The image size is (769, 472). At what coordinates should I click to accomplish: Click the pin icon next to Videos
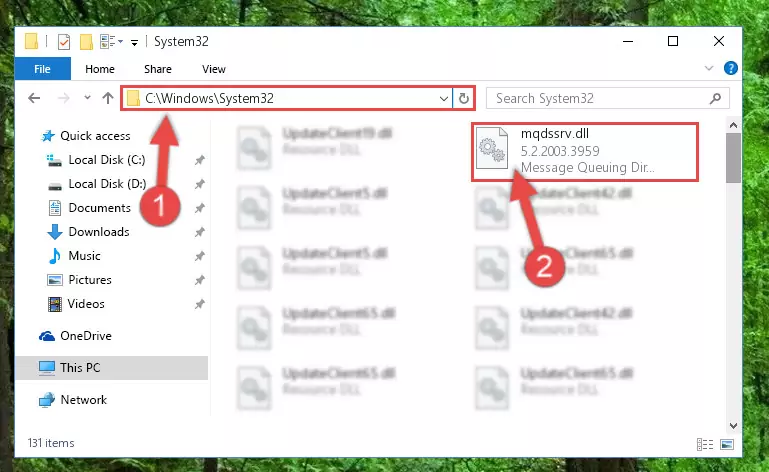(200, 304)
